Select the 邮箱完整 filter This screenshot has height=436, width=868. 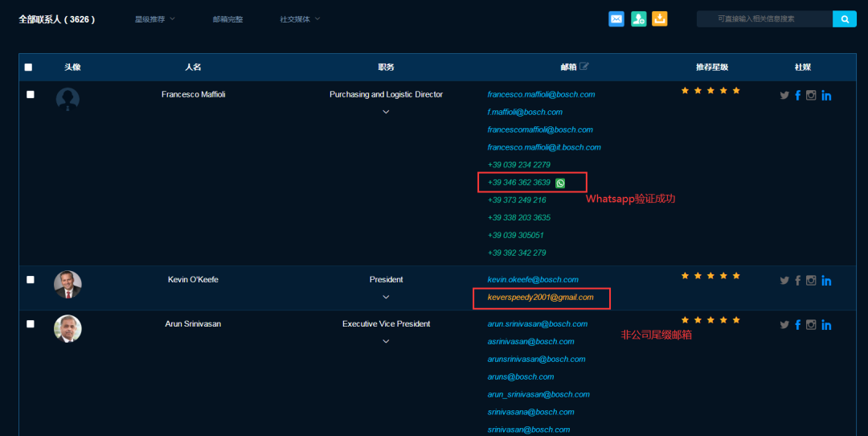pos(227,19)
